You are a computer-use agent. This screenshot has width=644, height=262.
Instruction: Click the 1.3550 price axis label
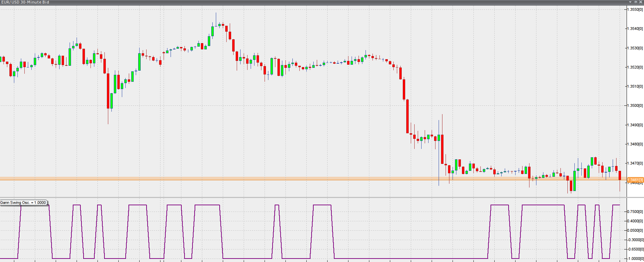pyautogui.click(x=635, y=10)
